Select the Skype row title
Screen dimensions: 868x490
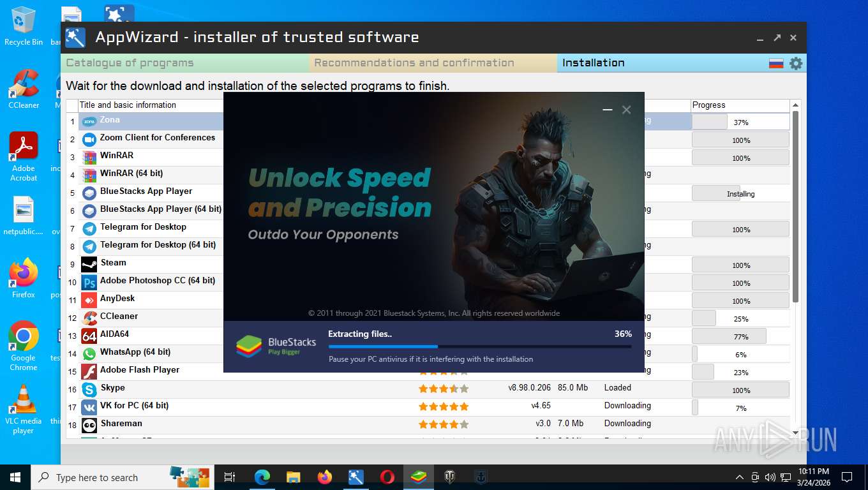(113, 388)
